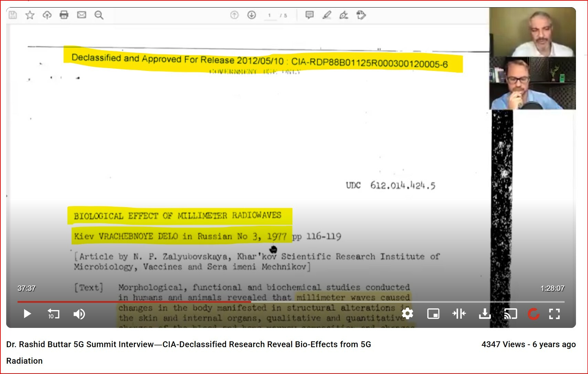Viewport: 588px width, 374px height.
Task: Toggle theater mode width icon
Action: tap(459, 314)
